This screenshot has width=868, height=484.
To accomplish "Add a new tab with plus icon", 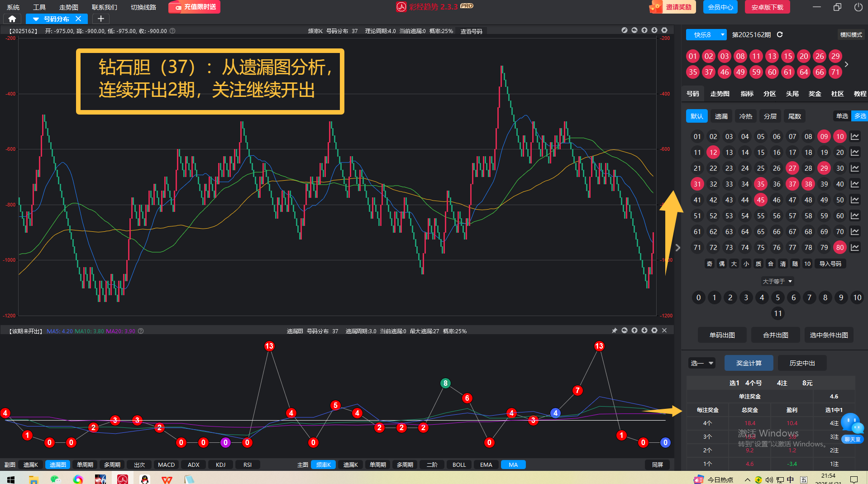I will 101,19.
